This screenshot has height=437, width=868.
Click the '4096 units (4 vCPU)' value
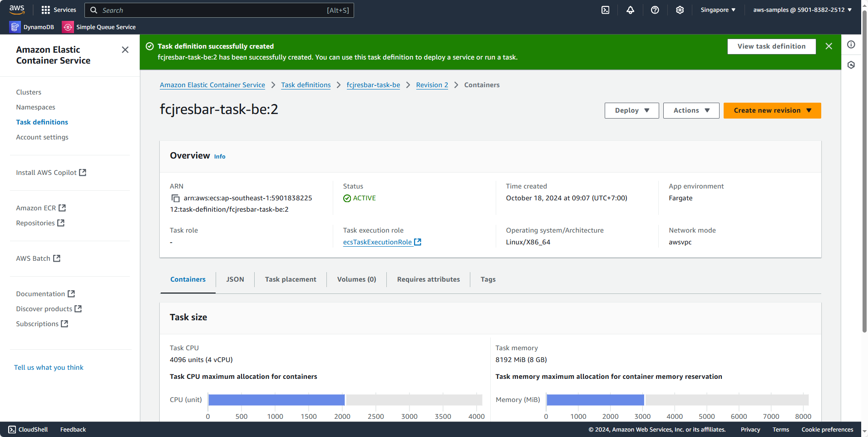pos(201,360)
